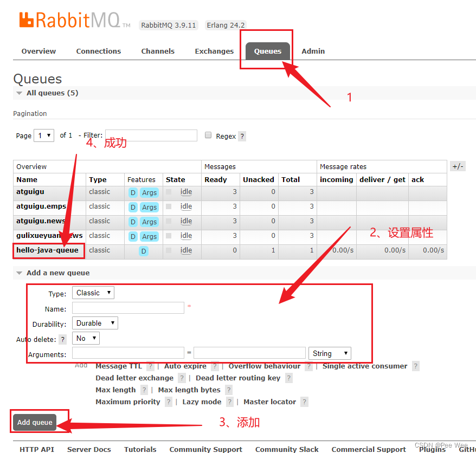Viewport: 476px width, 453px height.
Task: Click the Master locator help icon
Action: [x=304, y=402]
